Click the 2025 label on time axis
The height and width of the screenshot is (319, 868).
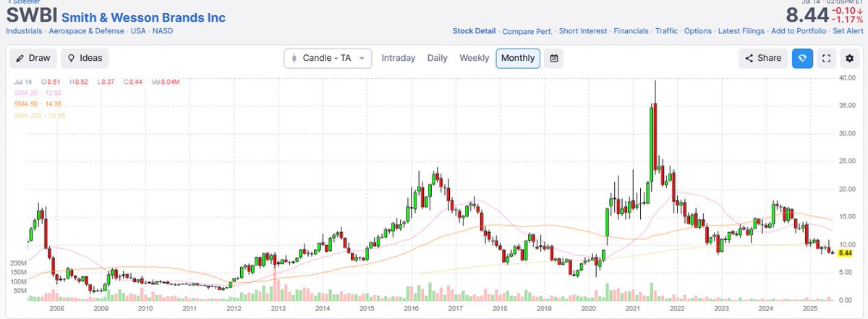(x=810, y=307)
